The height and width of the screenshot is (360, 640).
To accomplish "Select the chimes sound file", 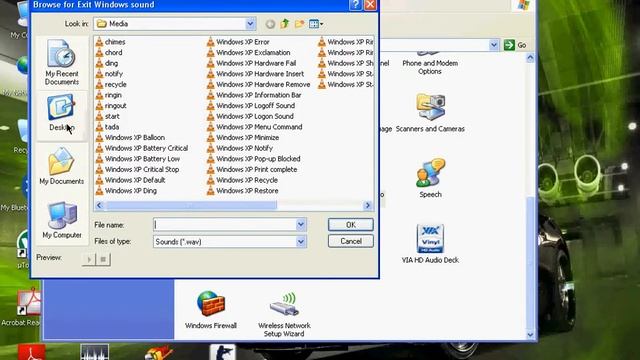I will click(111, 42).
